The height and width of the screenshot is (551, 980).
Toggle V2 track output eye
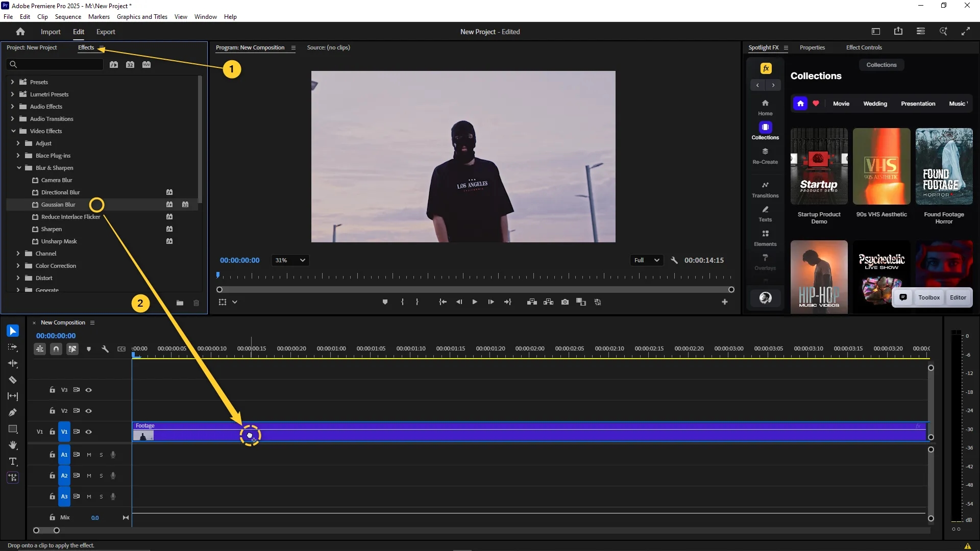(89, 411)
